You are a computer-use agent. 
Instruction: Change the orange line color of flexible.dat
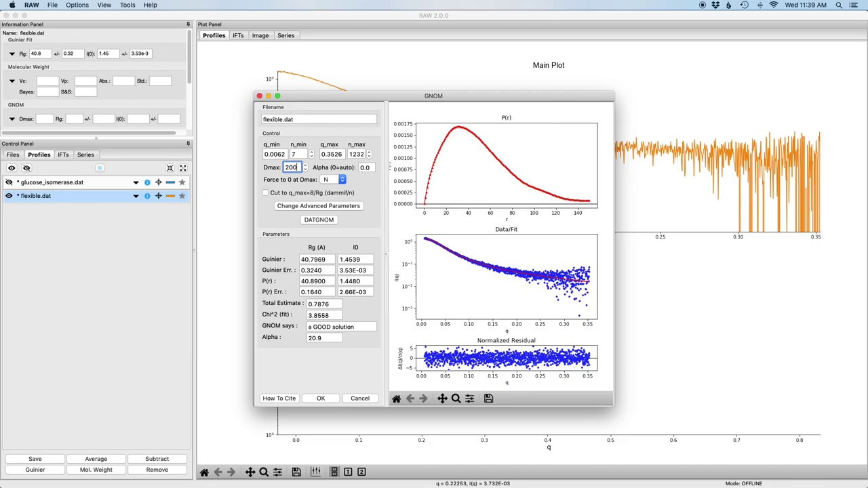coord(170,196)
